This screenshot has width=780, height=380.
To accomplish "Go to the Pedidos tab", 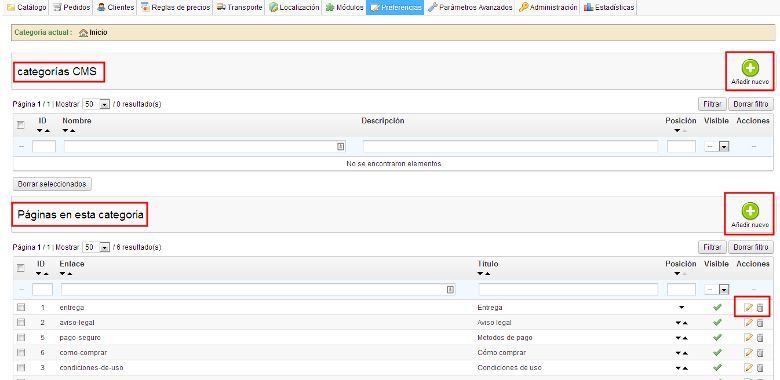I will click(71, 7).
